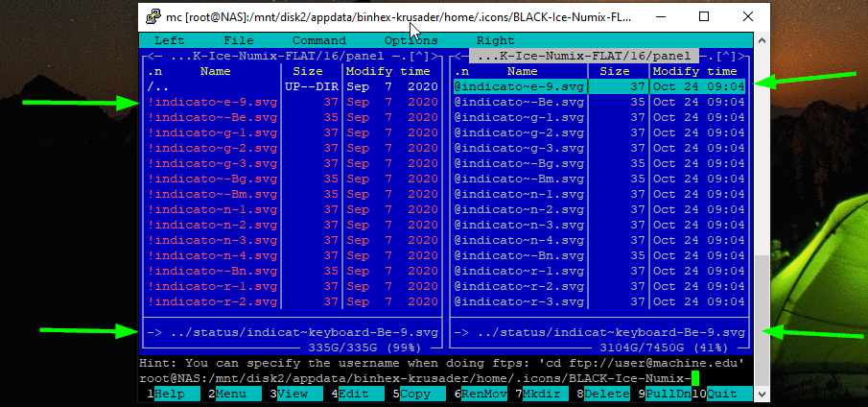Viewport: 868px width, 407px height.
Task: Select !indicato~n-1.svg in the left panel
Action: click(293, 210)
